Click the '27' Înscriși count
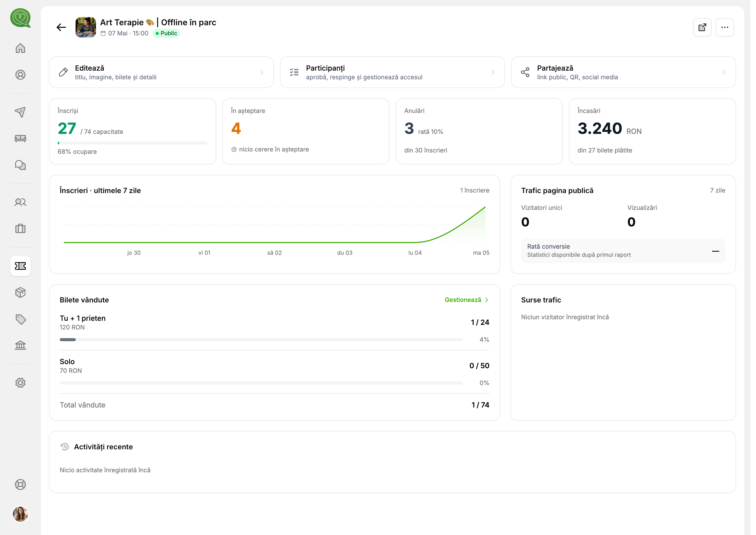Viewport: 756px width, 535px height. click(x=67, y=129)
